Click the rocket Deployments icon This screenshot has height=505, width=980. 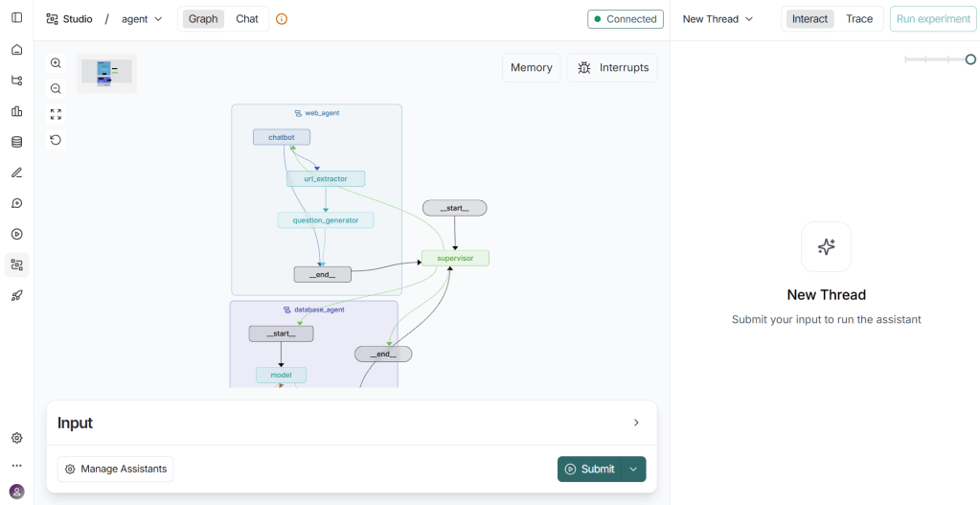(x=16, y=295)
